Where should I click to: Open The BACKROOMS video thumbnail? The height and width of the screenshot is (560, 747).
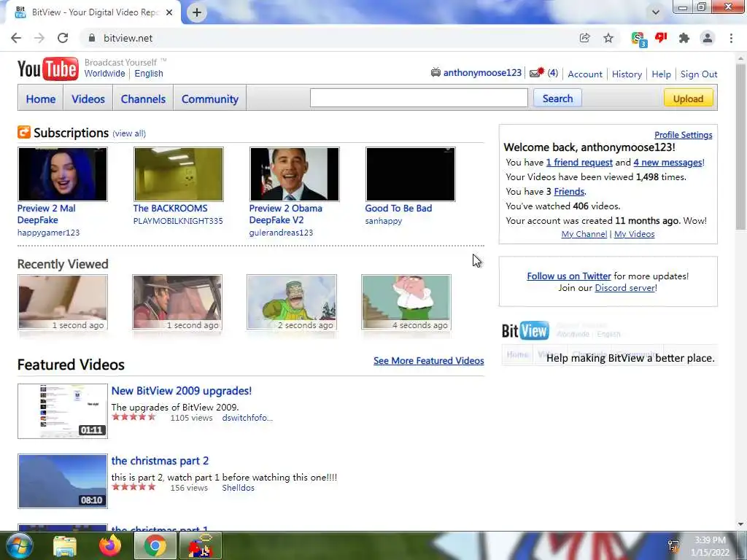tap(179, 174)
